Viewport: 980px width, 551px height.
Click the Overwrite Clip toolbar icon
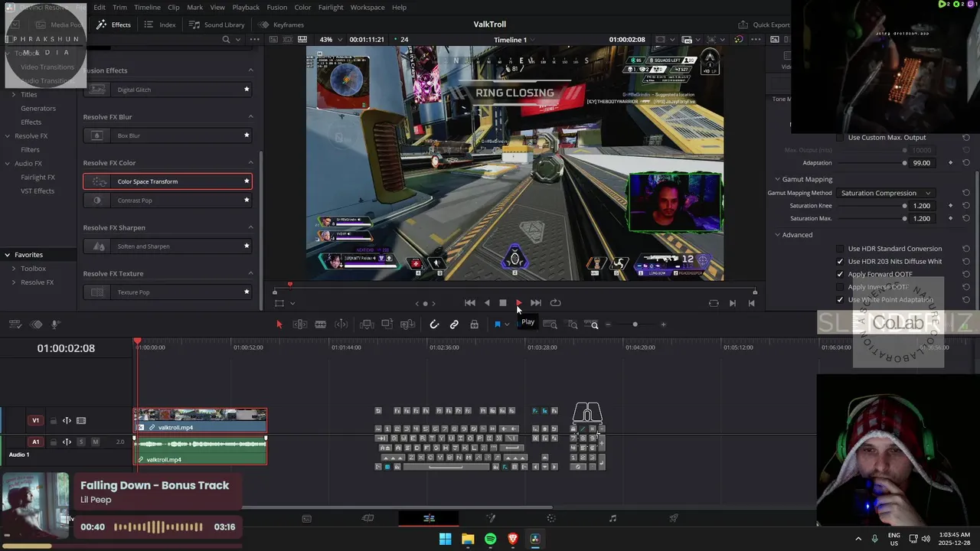pos(387,324)
